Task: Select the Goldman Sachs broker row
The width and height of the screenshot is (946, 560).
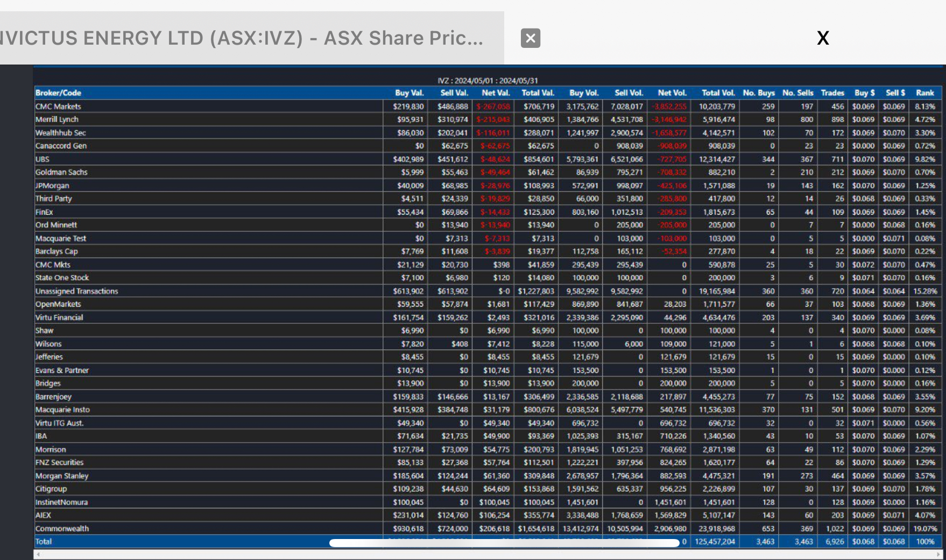Action: (x=488, y=172)
